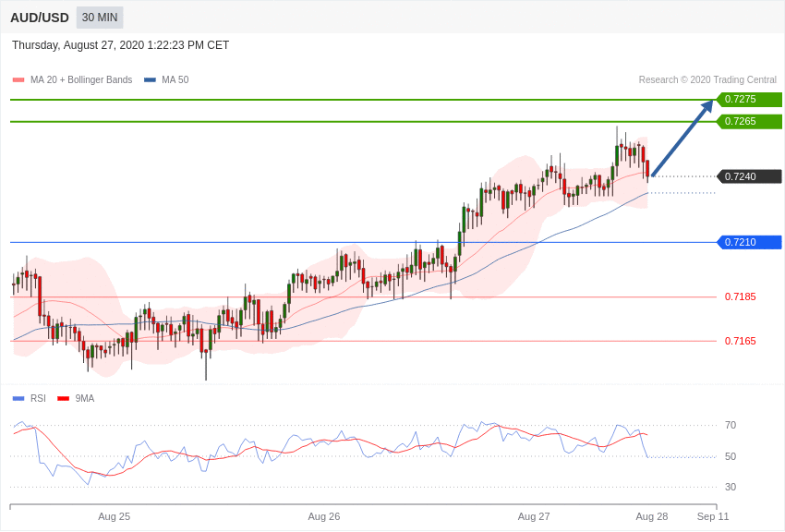Click the RSI legend label

tap(38, 398)
